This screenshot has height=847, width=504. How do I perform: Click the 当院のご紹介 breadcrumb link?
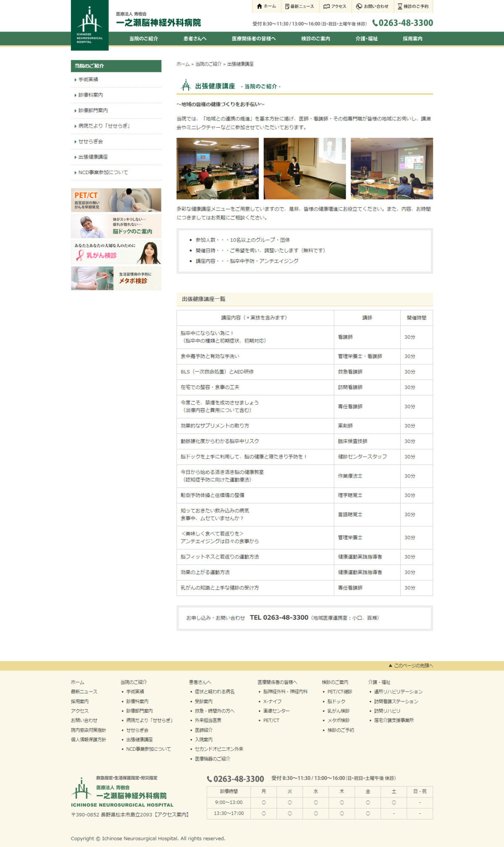click(x=208, y=64)
